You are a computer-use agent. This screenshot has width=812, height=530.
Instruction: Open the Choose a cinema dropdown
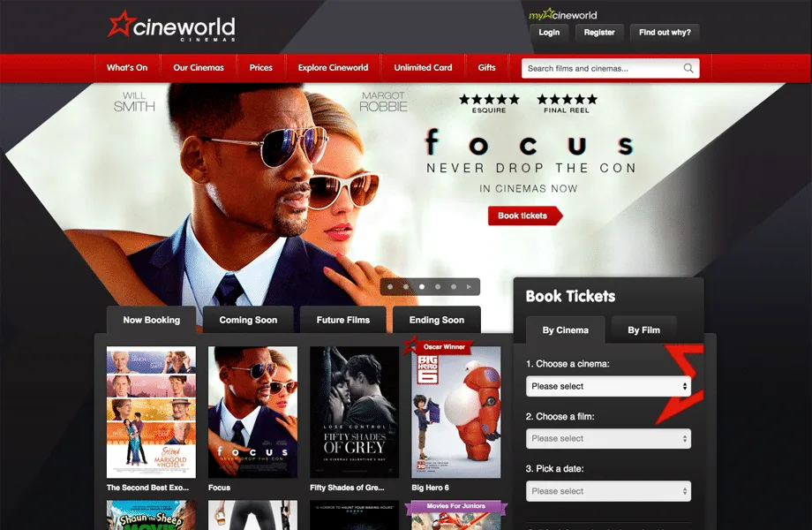tap(608, 386)
